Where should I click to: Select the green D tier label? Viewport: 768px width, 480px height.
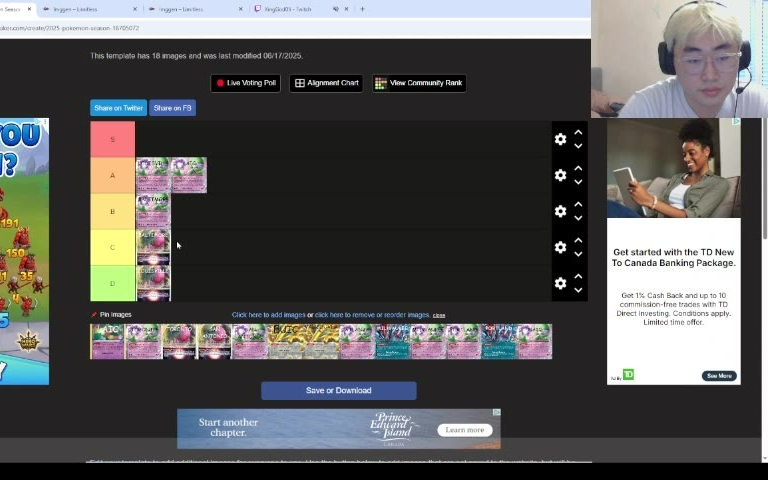[x=113, y=283]
